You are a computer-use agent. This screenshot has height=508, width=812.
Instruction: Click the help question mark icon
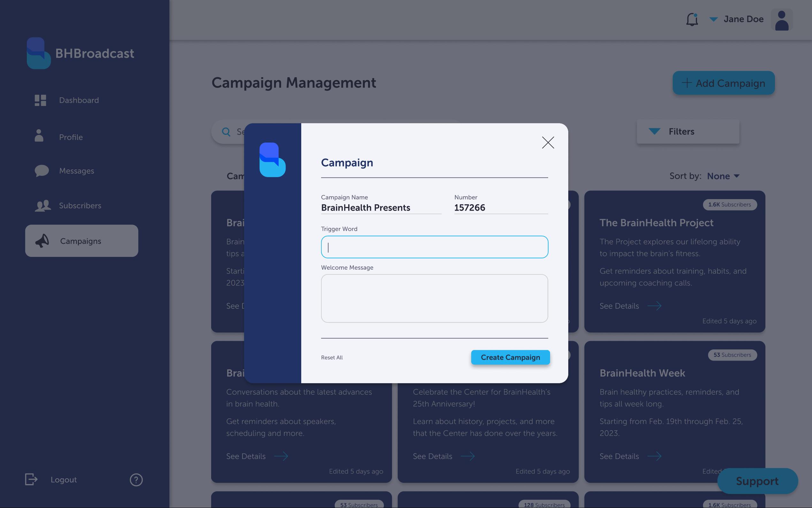(x=136, y=480)
